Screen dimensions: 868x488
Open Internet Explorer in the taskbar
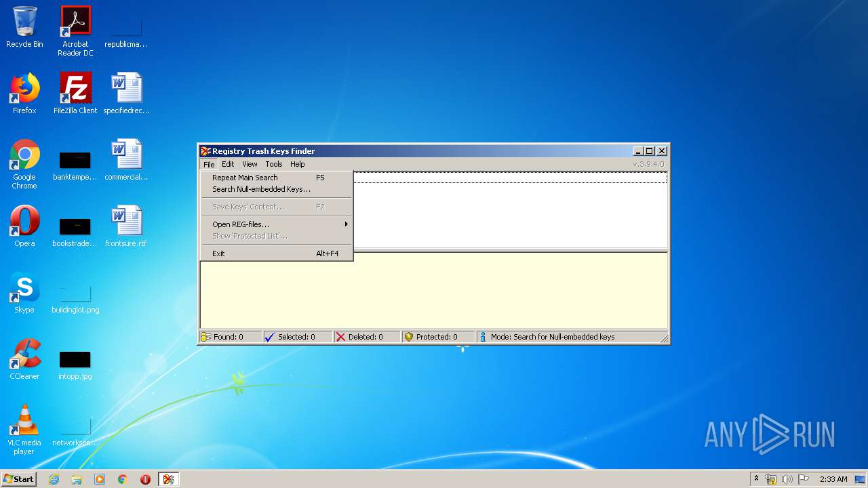coord(54,479)
